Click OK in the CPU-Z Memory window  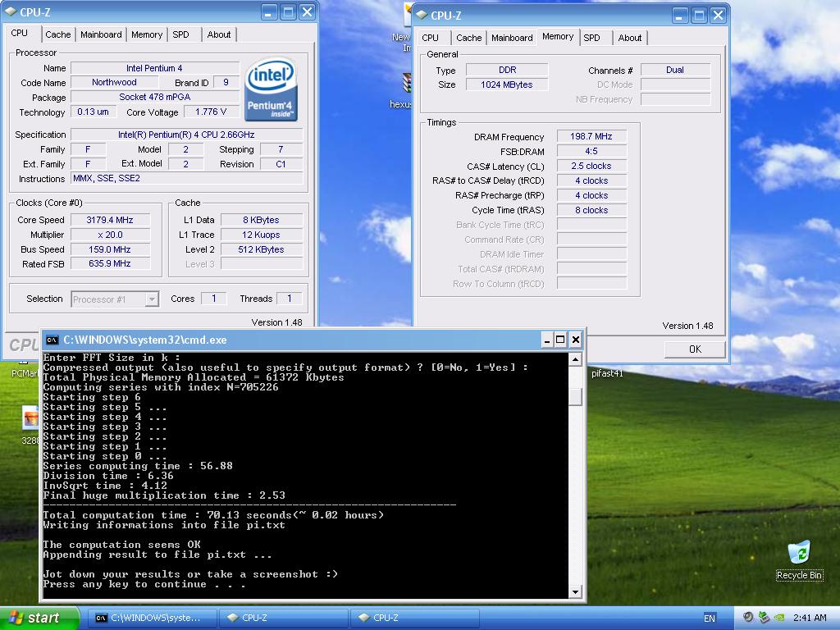695,349
